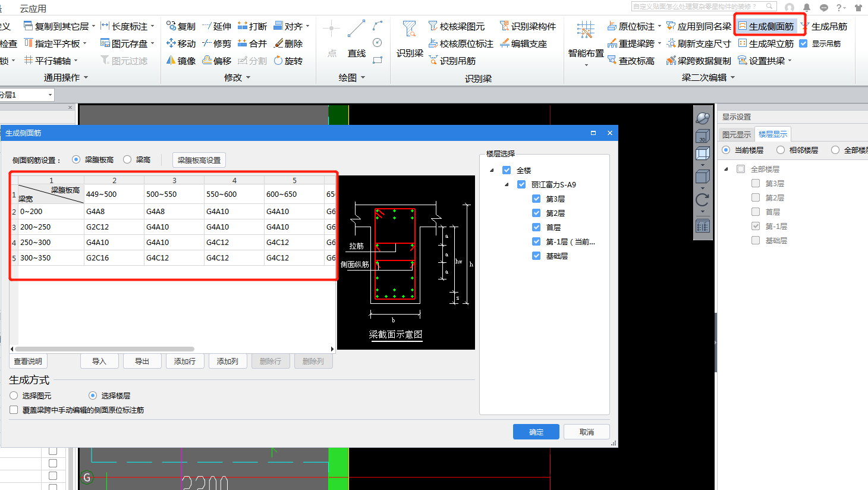Viewport: 868px width, 490px height.
Task: Open the 通用操作 group dropdown
Action: (x=66, y=77)
